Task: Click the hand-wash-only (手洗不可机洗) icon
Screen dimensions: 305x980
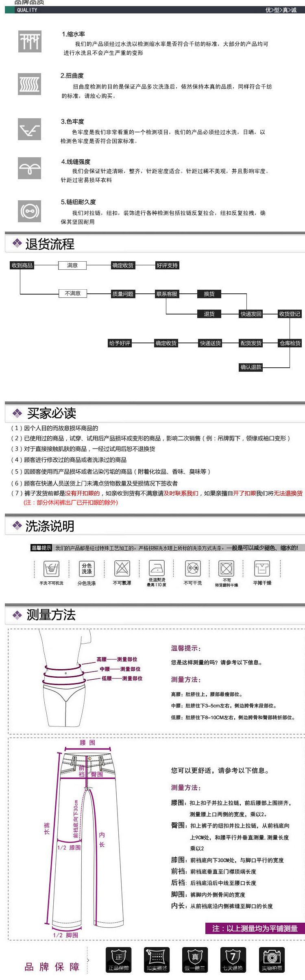Action: (x=51, y=569)
